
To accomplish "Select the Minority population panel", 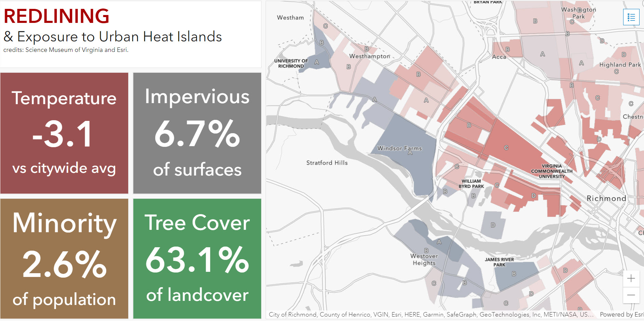I will [x=64, y=259].
